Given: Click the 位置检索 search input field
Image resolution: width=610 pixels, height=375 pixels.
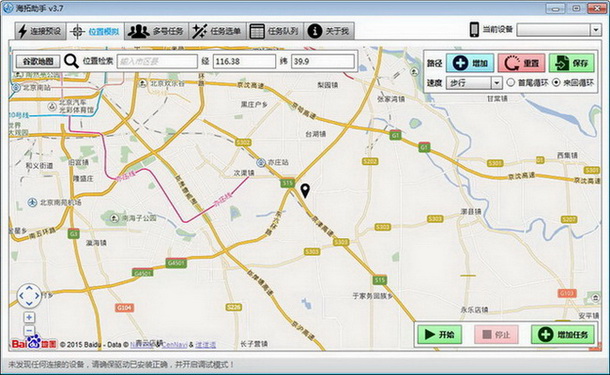Looking at the screenshot, I should coord(157,61).
